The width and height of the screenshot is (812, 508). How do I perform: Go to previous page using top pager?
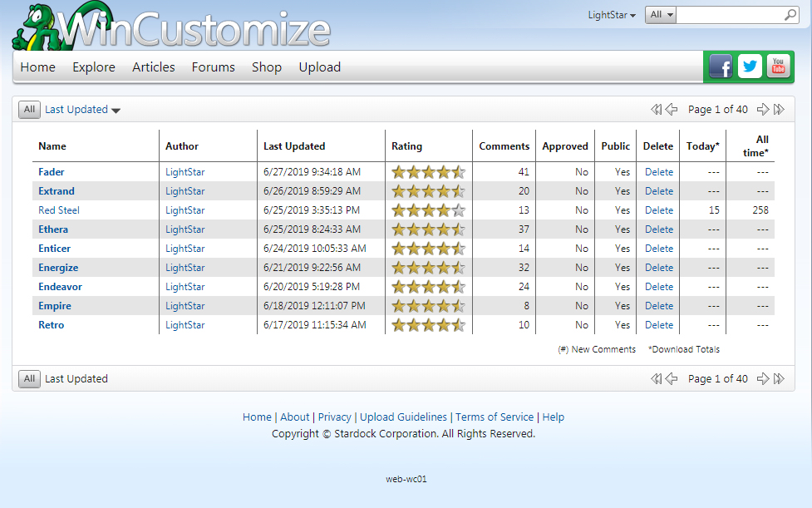point(672,109)
